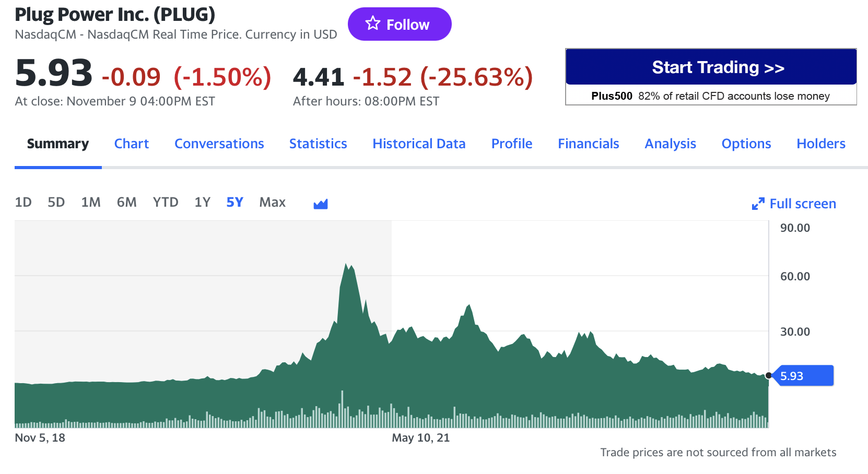This screenshot has height=474, width=868.
Task: Open the Conversations tab
Action: click(x=219, y=144)
